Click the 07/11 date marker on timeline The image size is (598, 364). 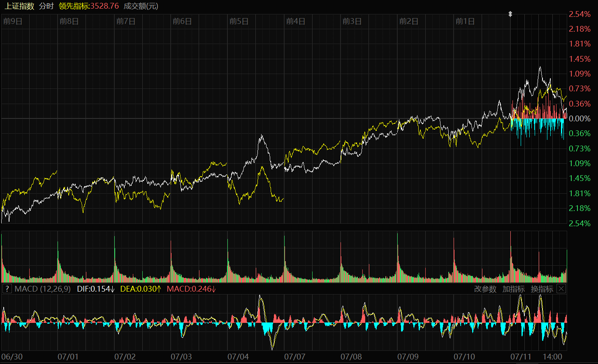point(521,356)
